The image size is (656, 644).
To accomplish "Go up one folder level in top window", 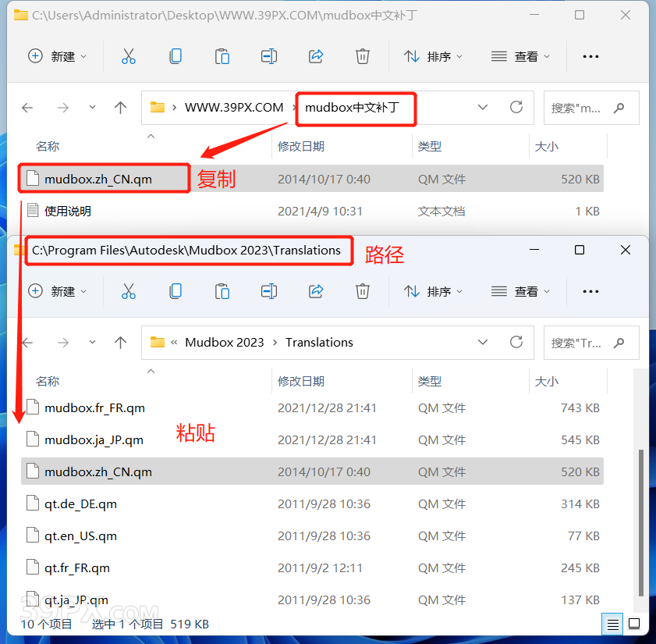I will [120, 108].
